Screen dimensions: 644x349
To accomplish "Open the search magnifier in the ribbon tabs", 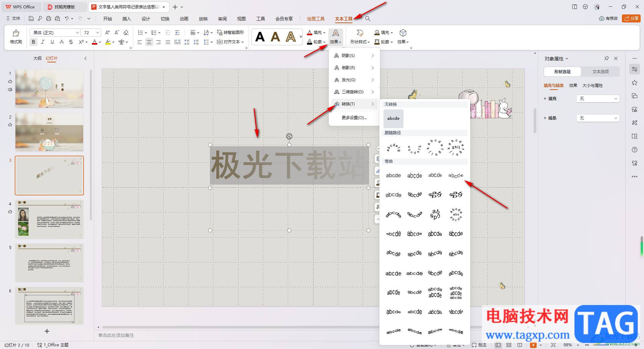I will click(368, 19).
